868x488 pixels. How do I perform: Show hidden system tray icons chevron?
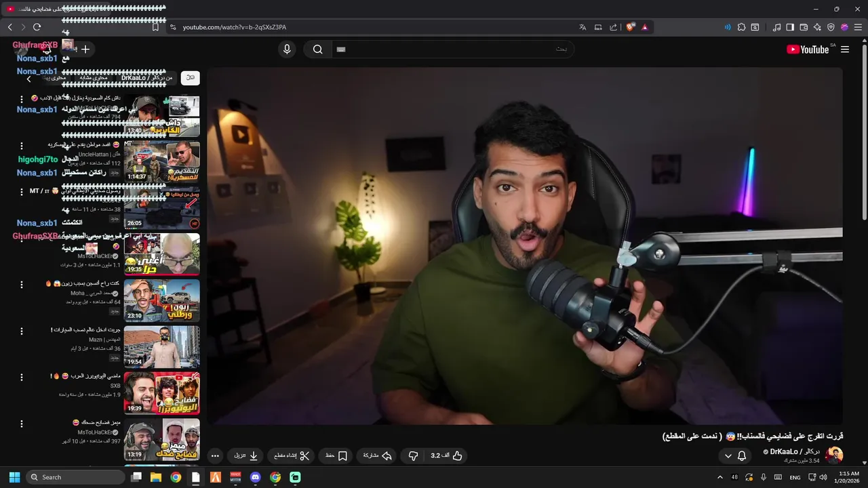[720, 477]
